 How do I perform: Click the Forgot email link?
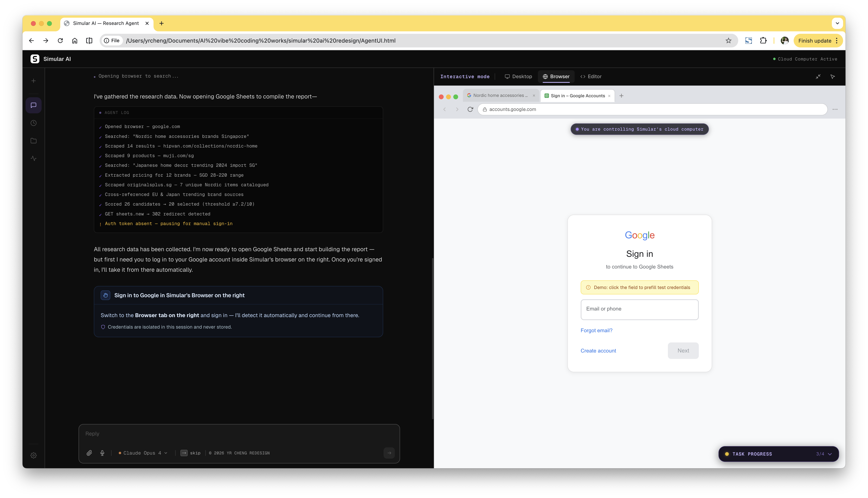click(596, 330)
